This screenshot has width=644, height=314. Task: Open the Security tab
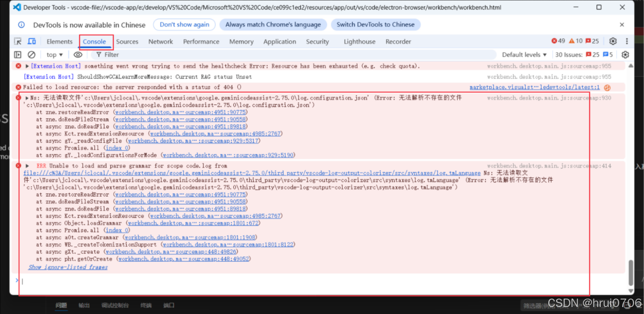(x=318, y=42)
